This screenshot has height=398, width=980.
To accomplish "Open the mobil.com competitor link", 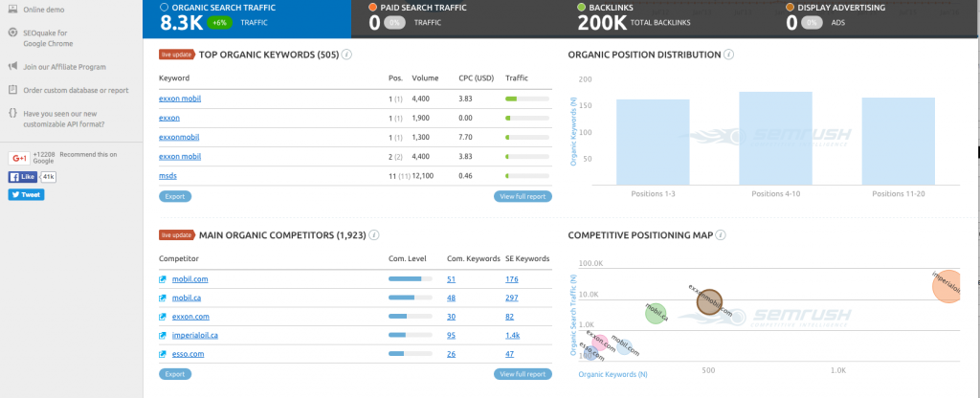I will (190, 279).
